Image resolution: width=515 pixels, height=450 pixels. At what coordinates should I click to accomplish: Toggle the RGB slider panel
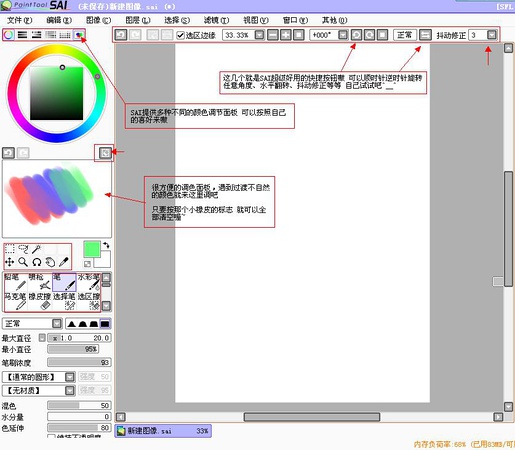click(x=22, y=35)
